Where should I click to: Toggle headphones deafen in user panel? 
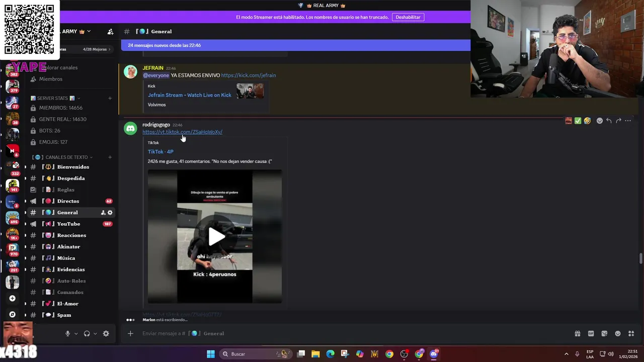pos(87,333)
